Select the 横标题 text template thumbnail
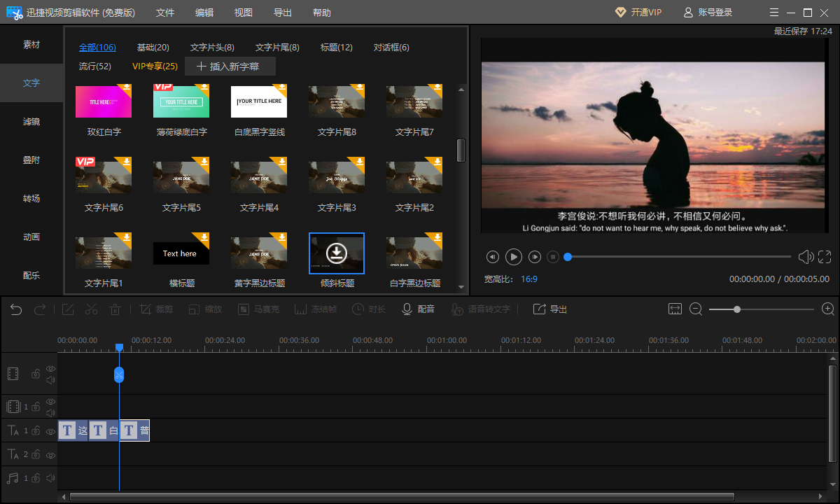The height and width of the screenshot is (504, 840). [x=181, y=253]
